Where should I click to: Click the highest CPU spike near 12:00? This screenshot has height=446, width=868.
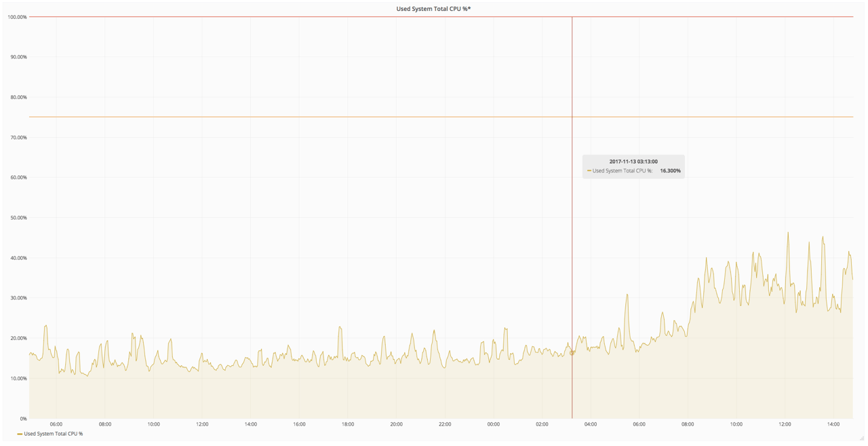pyautogui.click(x=788, y=233)
